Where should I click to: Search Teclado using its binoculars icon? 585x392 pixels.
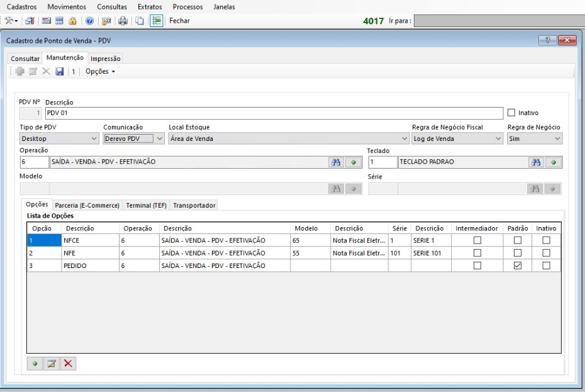click(536, 162)
